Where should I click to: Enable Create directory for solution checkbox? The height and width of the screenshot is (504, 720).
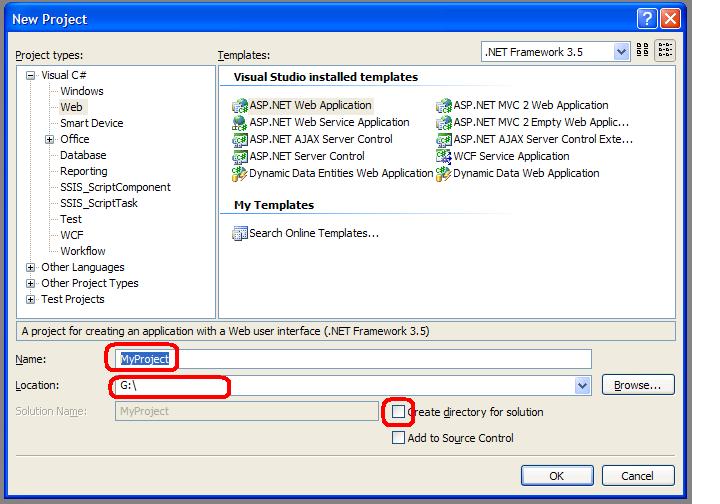(x=398, y=411)
